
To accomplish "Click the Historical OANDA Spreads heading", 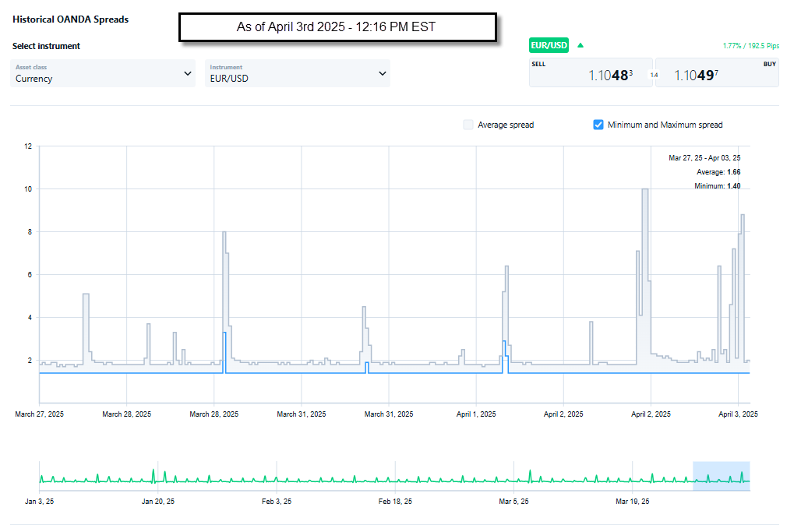I will point(70,19).
